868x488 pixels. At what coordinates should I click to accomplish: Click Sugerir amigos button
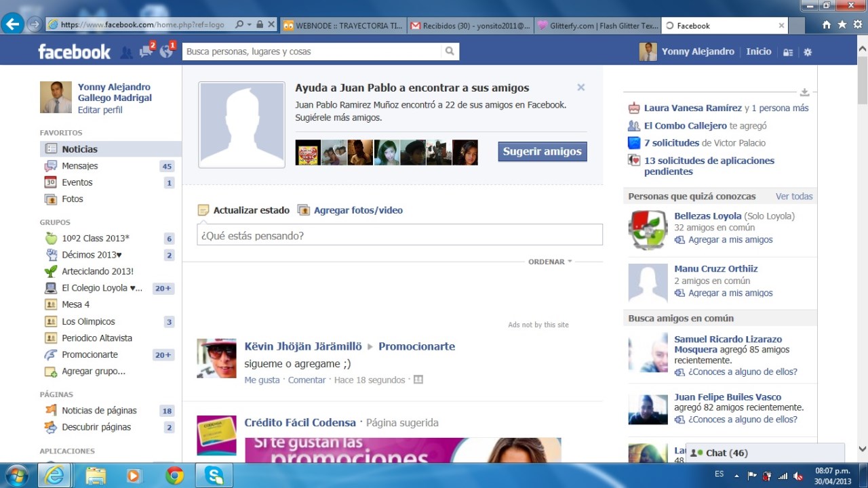[542, 151]
